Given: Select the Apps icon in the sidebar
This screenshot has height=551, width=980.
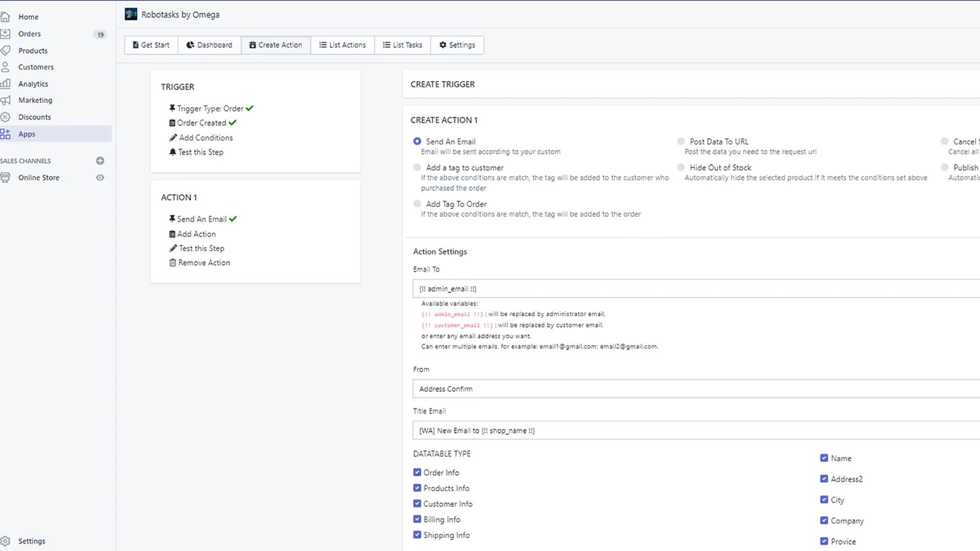Looking at the screenshot, I should pos(6,133).
